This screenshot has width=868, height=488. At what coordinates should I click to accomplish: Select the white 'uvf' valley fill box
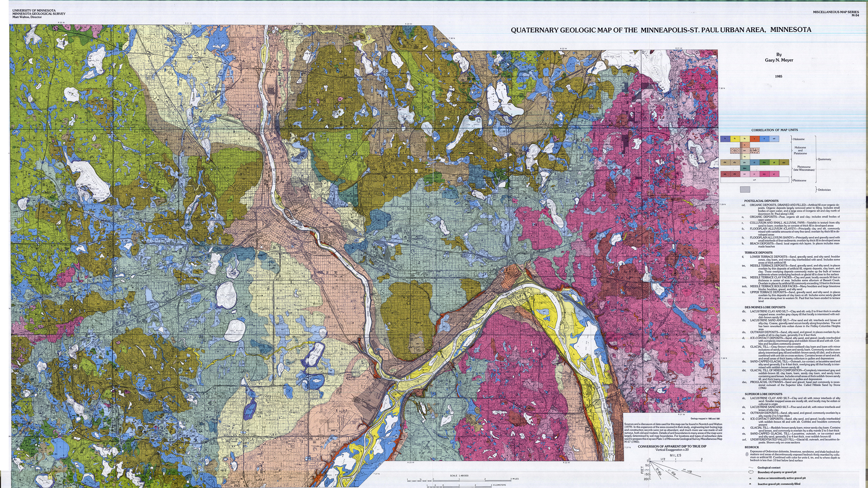click(754, 180)
